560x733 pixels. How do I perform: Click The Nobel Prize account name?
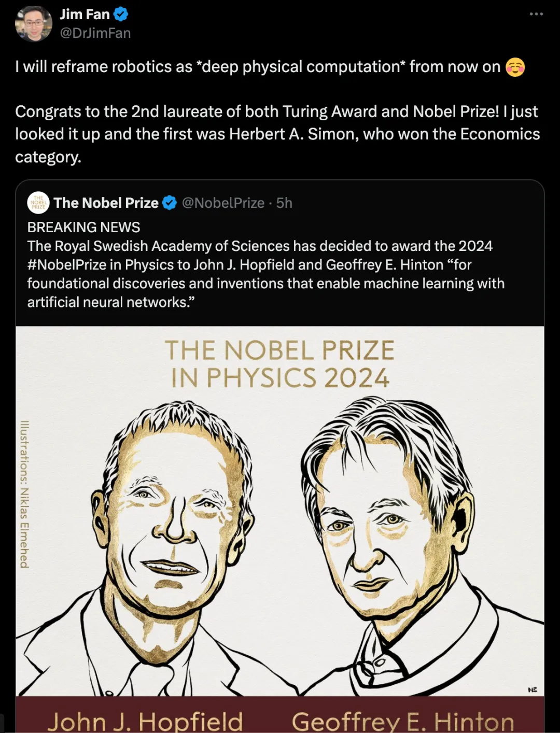[106, 203]
